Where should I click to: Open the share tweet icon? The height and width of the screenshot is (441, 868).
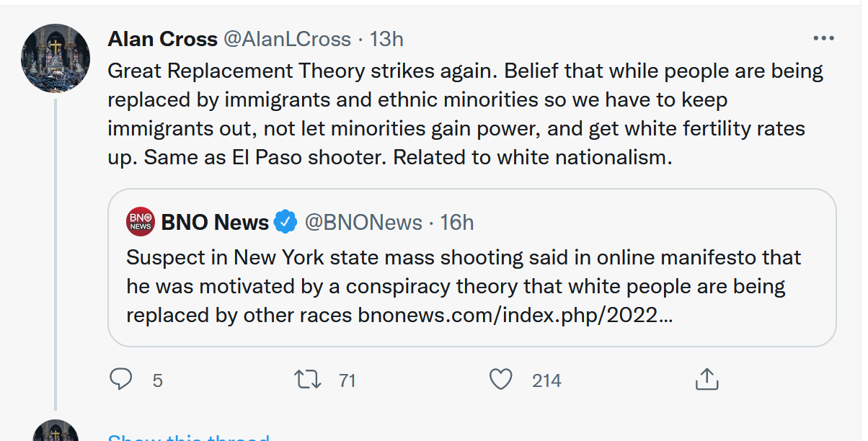pos(706,379)
